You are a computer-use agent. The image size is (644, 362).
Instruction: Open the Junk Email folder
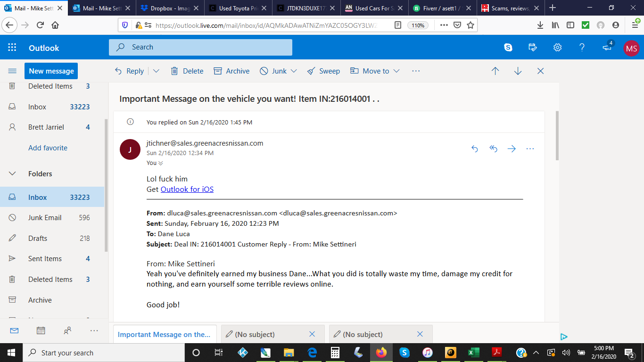point(52,218)
